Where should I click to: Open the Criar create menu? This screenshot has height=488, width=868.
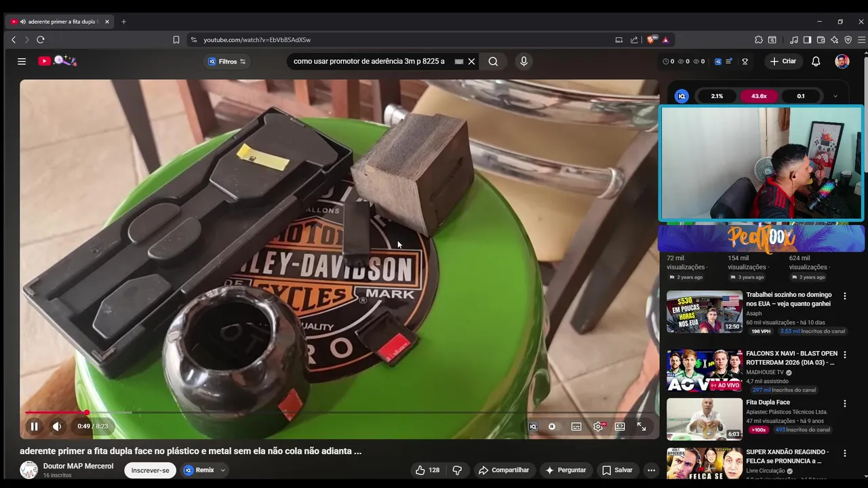pos(783,61)
